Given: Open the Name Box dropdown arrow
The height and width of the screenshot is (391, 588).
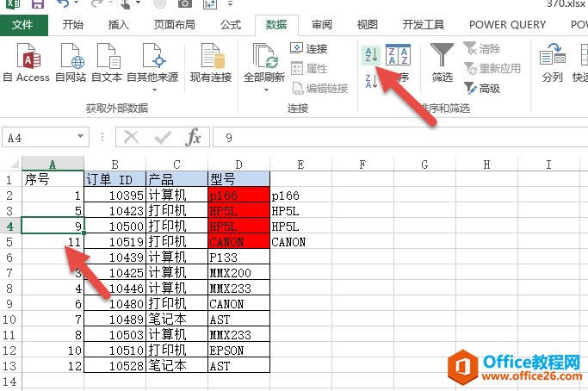Looking at the screenshot, I should click(x=80, y=137).
